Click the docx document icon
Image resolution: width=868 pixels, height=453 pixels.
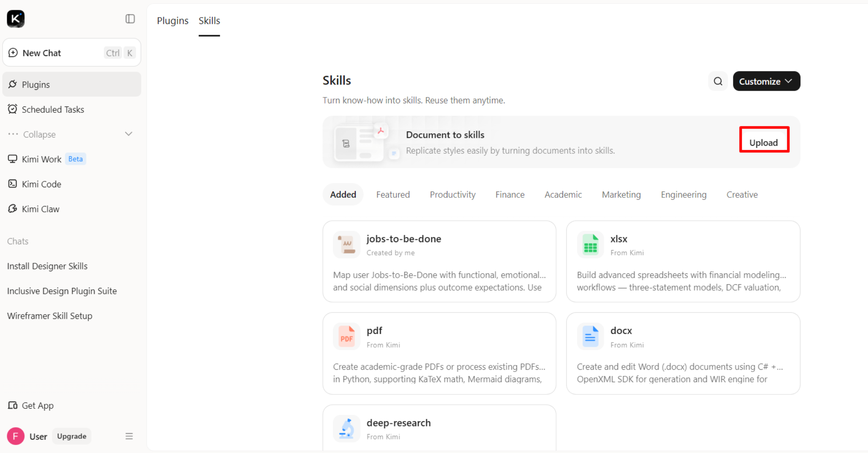coord(590,336)
